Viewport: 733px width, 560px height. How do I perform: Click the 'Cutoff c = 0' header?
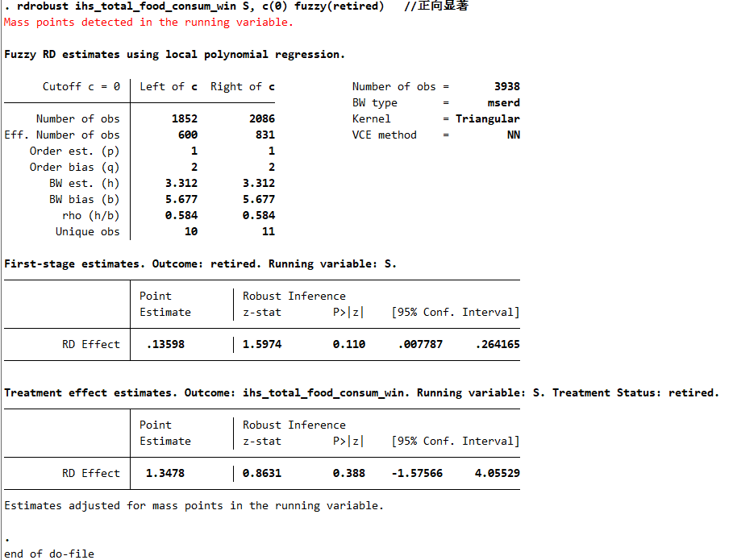coord(81,87)
